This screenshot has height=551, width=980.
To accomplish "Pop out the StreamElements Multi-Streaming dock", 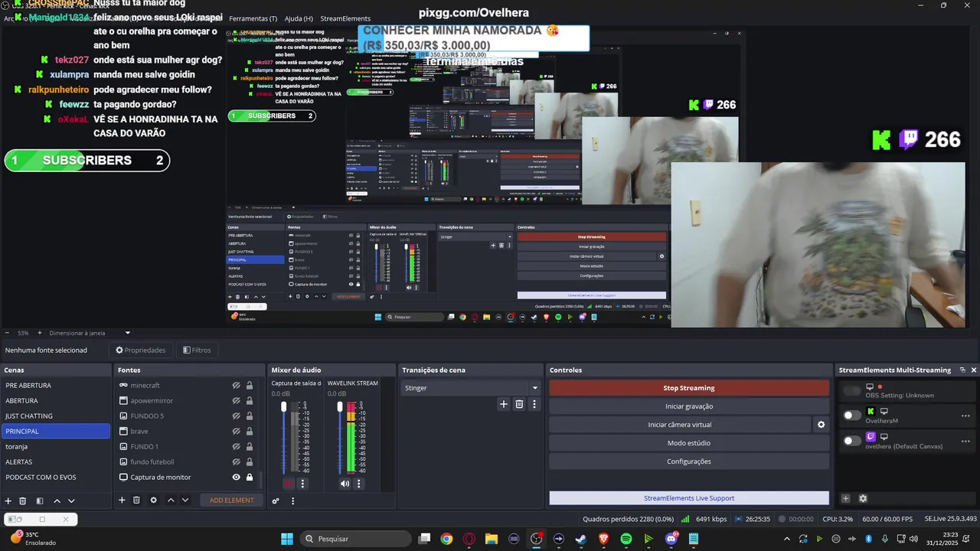I will coord(962,370).
